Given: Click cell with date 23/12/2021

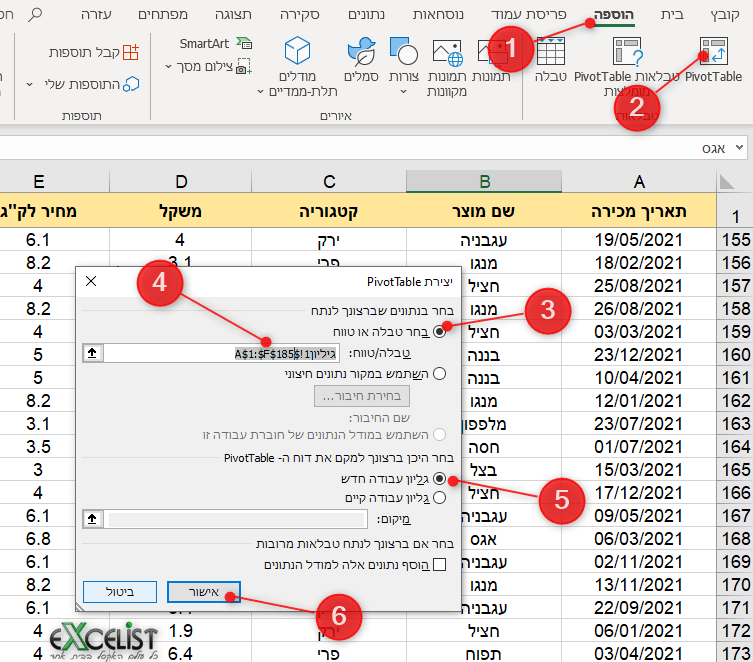Looking at the screenshot, I should click(639, 355).
